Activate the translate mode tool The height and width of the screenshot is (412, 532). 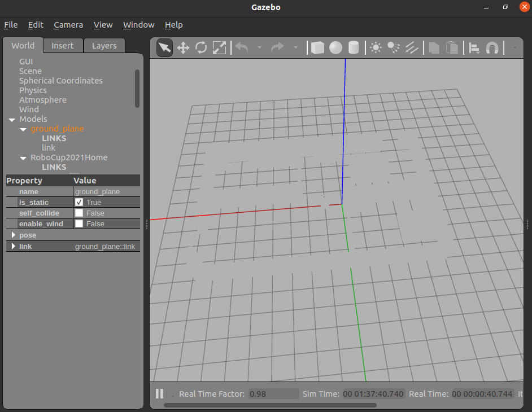pos(183,48)
